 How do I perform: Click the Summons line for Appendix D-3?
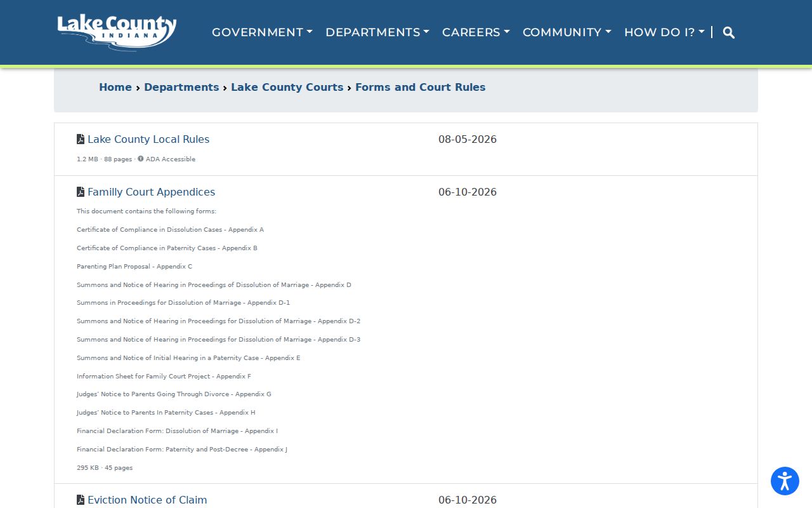(x=218, y=339)
